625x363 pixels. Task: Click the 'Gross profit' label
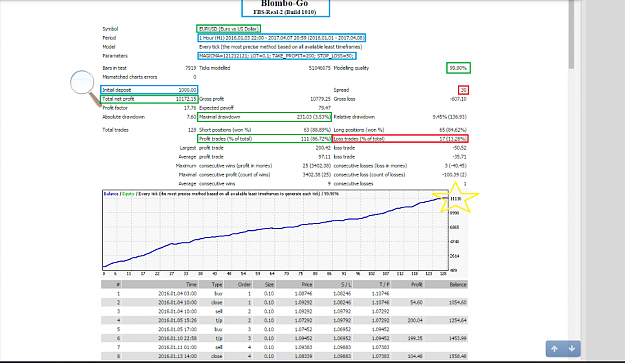(211, 99)
